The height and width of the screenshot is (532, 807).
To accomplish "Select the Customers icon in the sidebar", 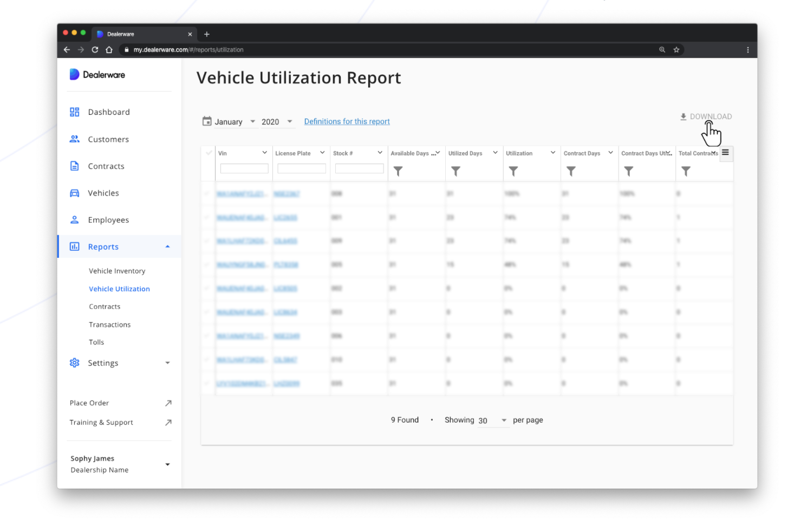I will coord(74,139).
